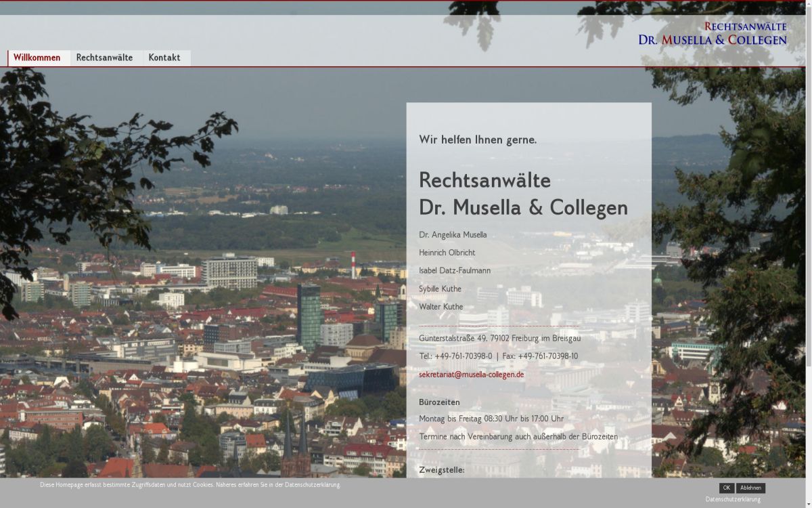Click the name Dr. Angelika Musella
This screenshot has width=812, height=508.
point(453,234)
